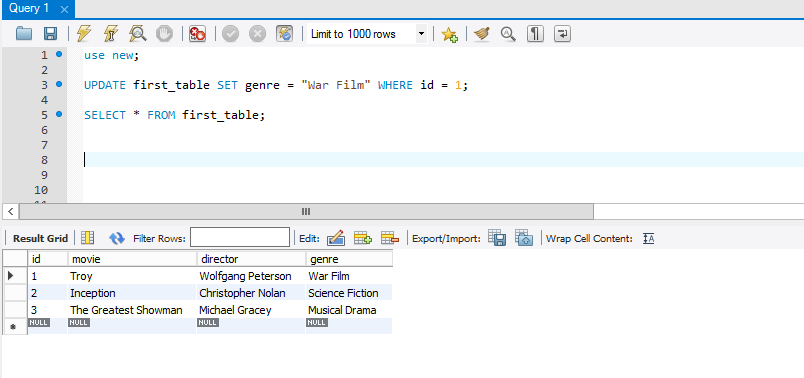Open the find panel magnifier icon
Screen dimensions: 804x378
[x=508, y=34]
